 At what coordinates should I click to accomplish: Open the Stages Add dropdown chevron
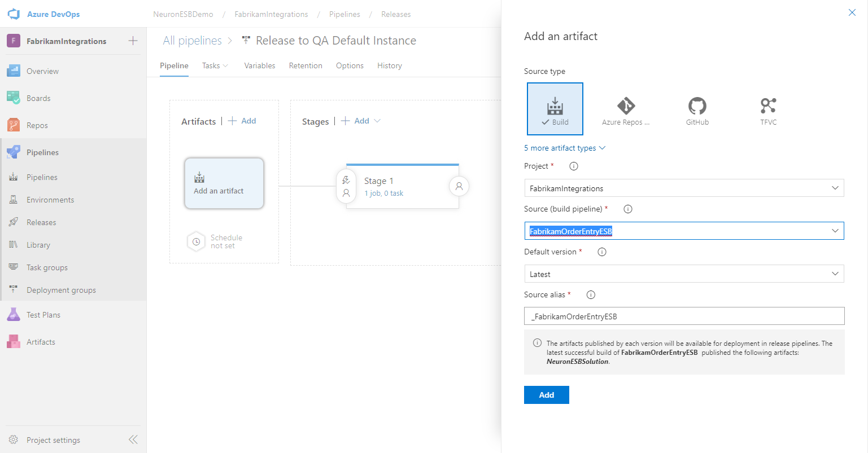tap(377, 121)
